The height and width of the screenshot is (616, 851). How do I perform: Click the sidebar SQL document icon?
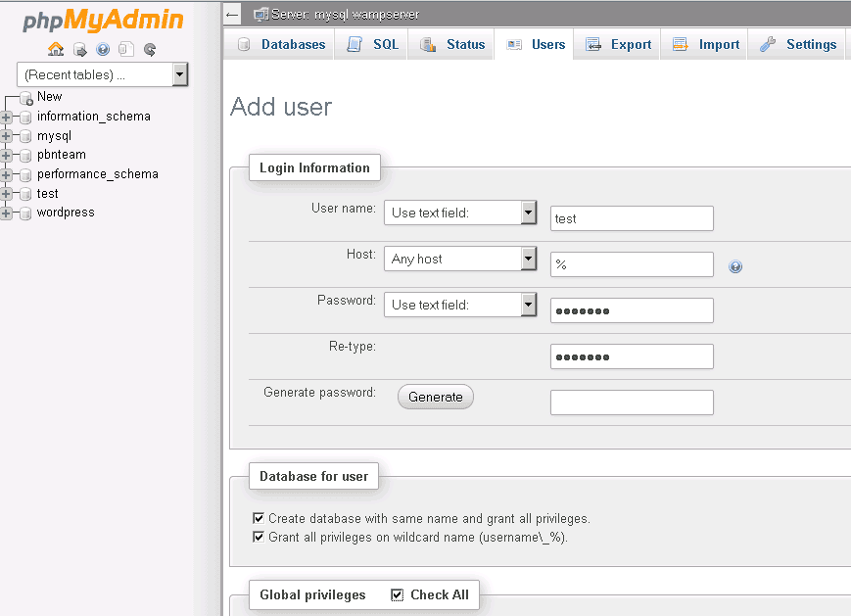(126, 50)
